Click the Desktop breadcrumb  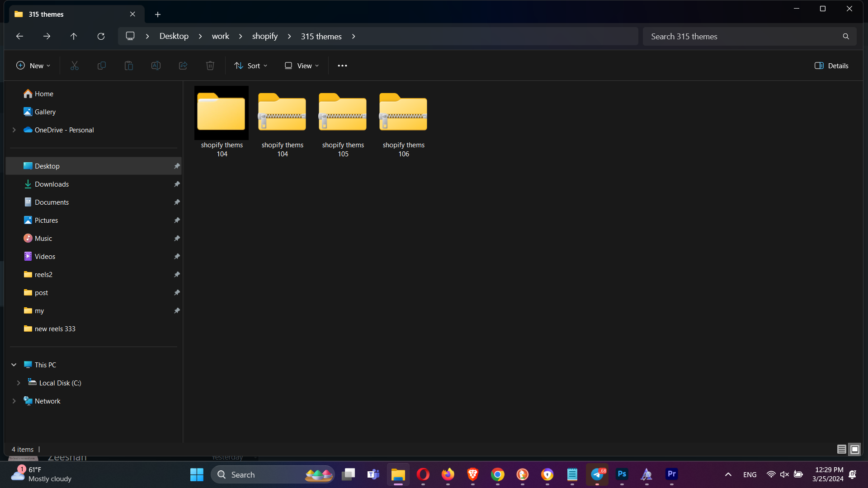click(x=174, y=36)
